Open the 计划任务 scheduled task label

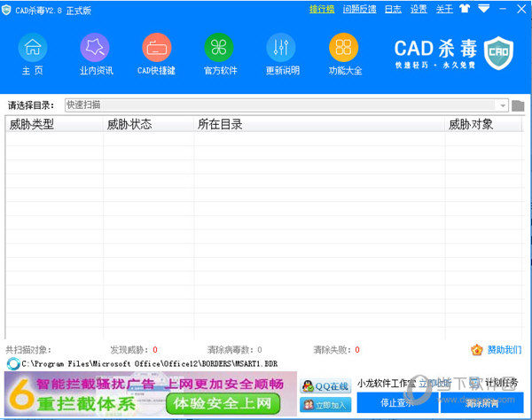(502, 383)
